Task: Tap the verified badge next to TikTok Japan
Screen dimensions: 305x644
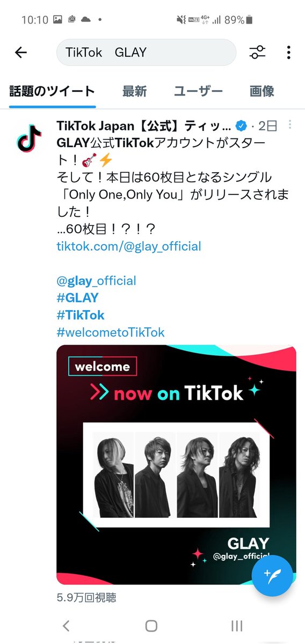Action: point(242,126)
